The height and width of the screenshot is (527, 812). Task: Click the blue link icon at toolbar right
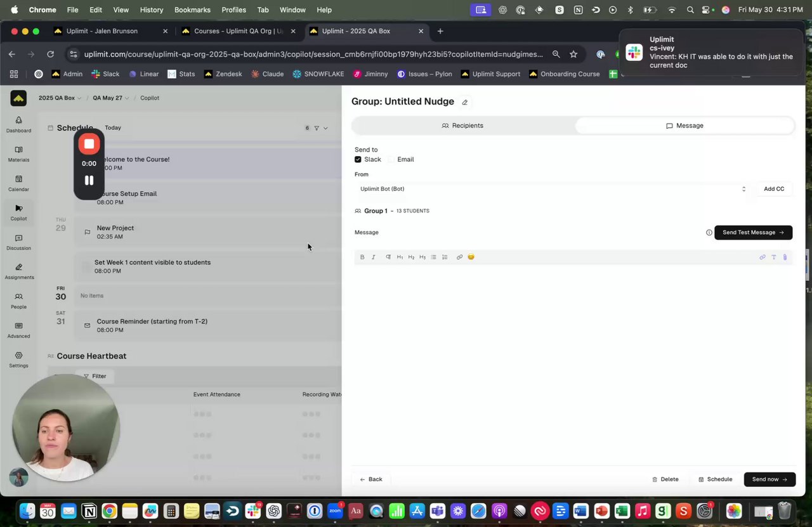(x=763, y=257)
